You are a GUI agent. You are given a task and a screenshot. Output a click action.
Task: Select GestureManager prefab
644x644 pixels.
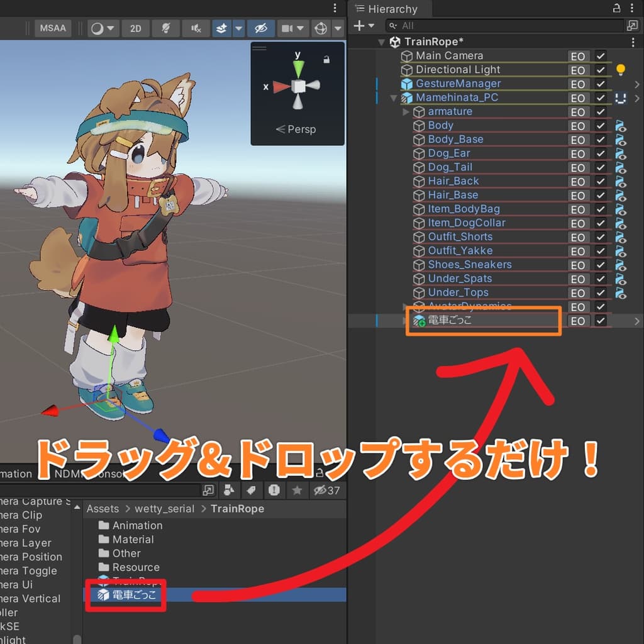tap(458, 84)
